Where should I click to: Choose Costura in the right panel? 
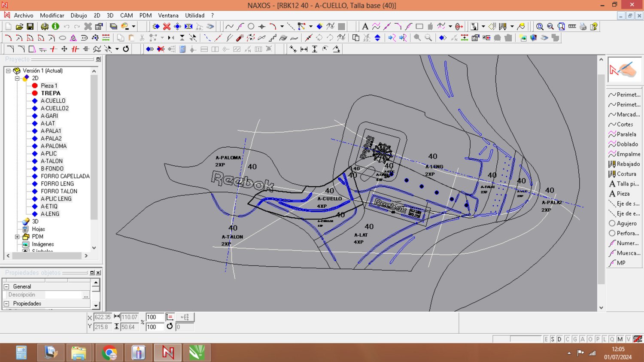(x=625, y=174)
